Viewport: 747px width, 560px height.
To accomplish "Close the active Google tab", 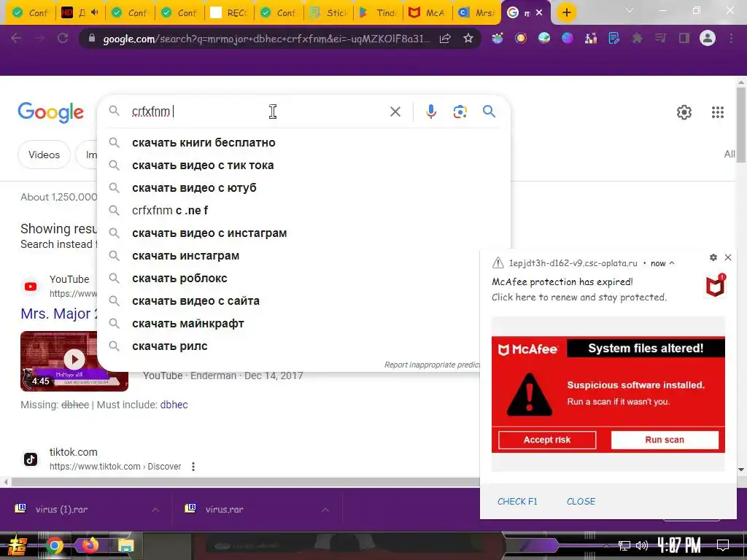I will (539, 13).
